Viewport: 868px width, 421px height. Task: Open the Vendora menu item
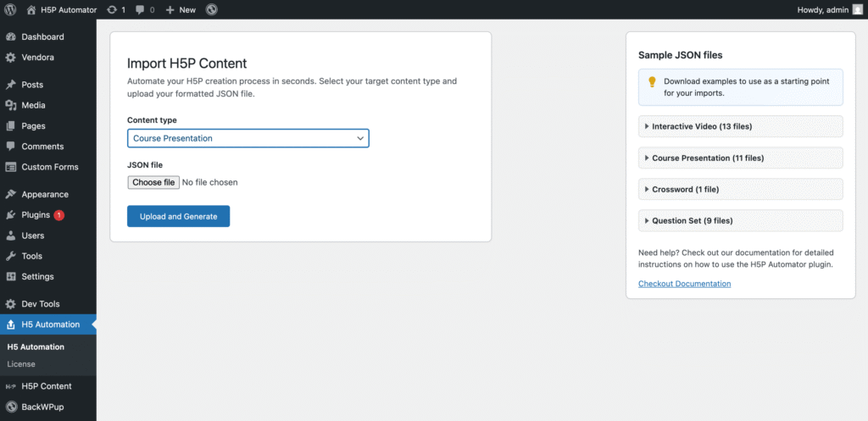pos(37,58)
